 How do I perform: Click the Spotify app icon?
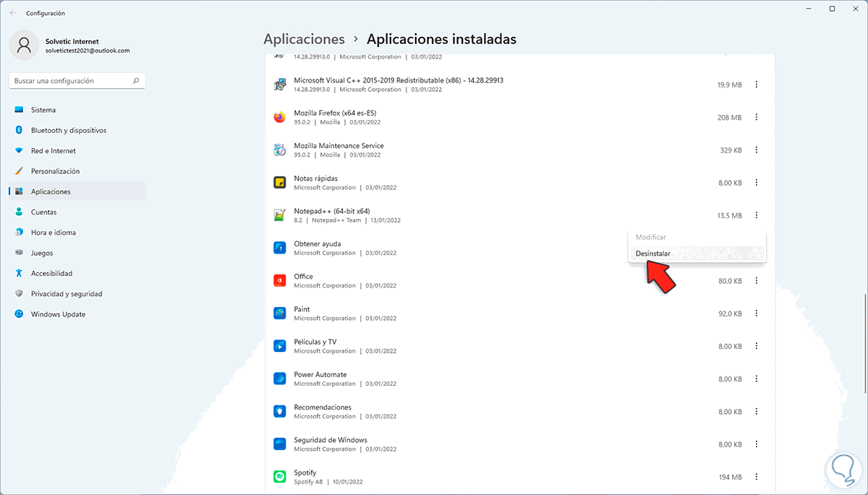(x=280, y=477)
